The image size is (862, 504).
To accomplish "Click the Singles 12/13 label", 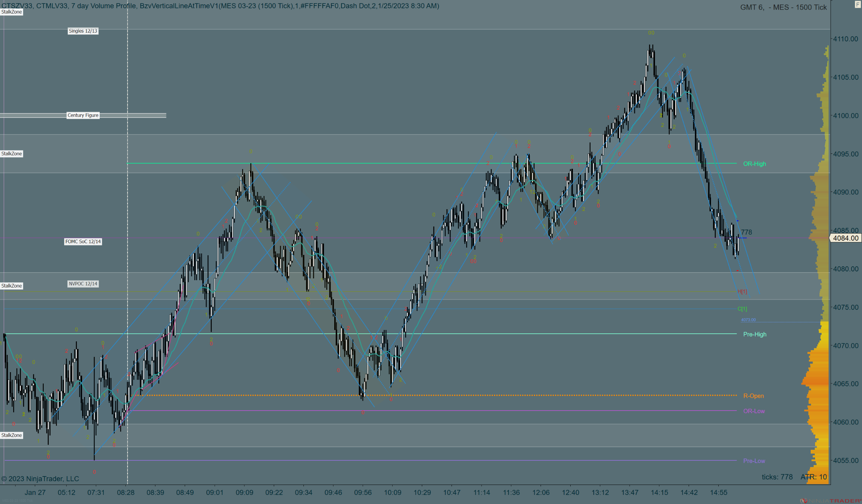I will [83, 31].
